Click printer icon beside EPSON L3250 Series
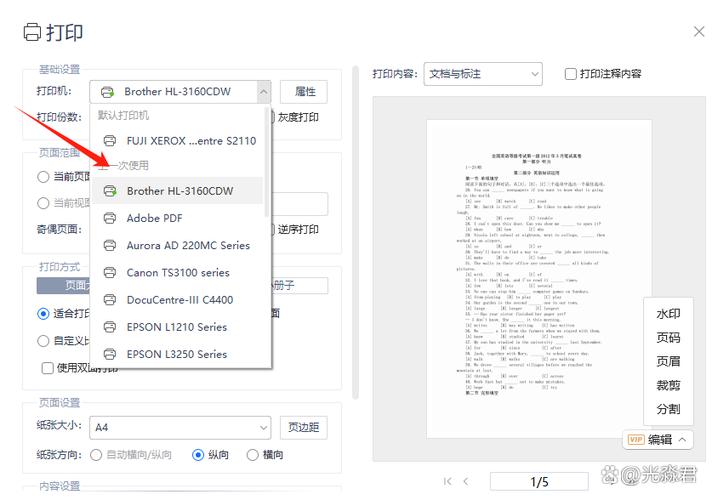 coord(109,354)
